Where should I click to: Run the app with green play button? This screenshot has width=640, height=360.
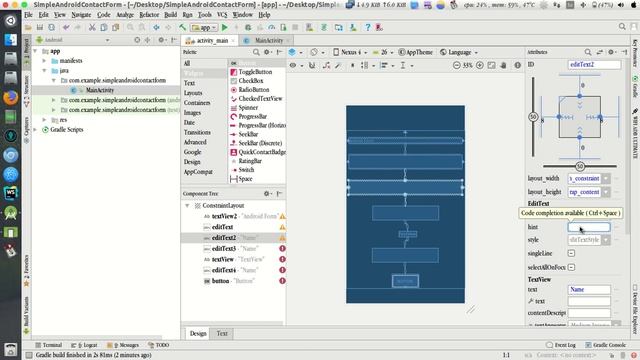224,27
